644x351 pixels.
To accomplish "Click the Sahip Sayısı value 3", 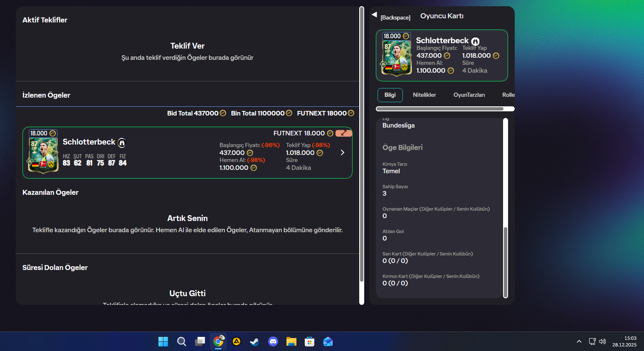I will pyautogui.click(x=385, y=194).
